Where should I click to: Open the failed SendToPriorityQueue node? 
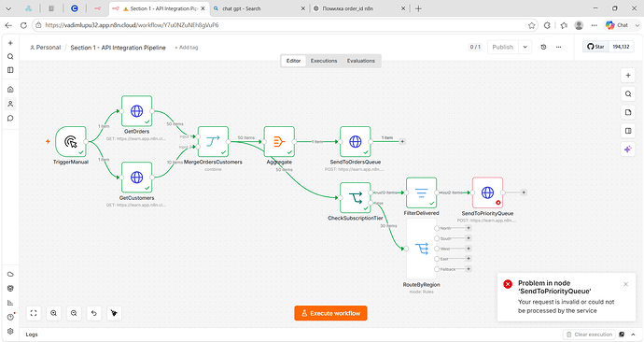point(487,192)
